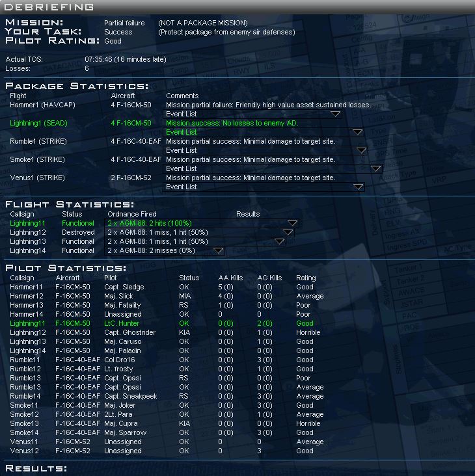Select pilot Capt. Ghostrider

[129, 333]
